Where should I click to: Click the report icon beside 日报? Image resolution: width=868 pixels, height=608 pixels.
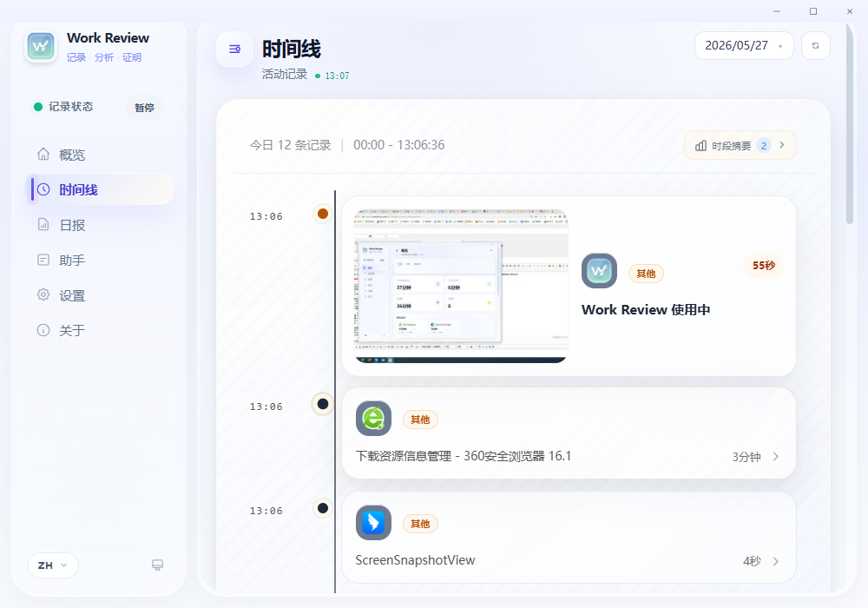pos(43,224)
